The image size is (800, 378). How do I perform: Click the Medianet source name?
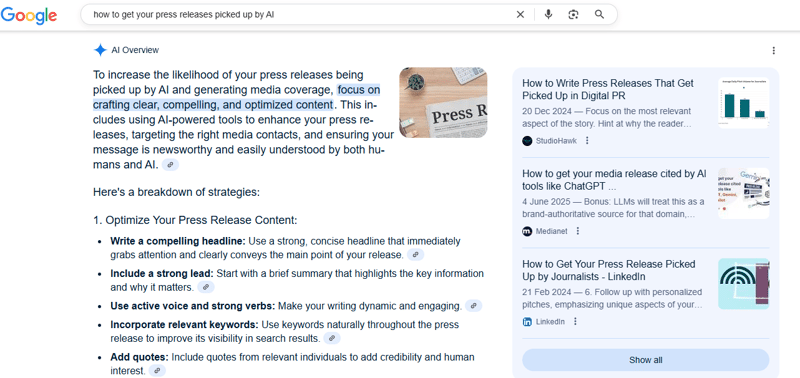point(552,231)
